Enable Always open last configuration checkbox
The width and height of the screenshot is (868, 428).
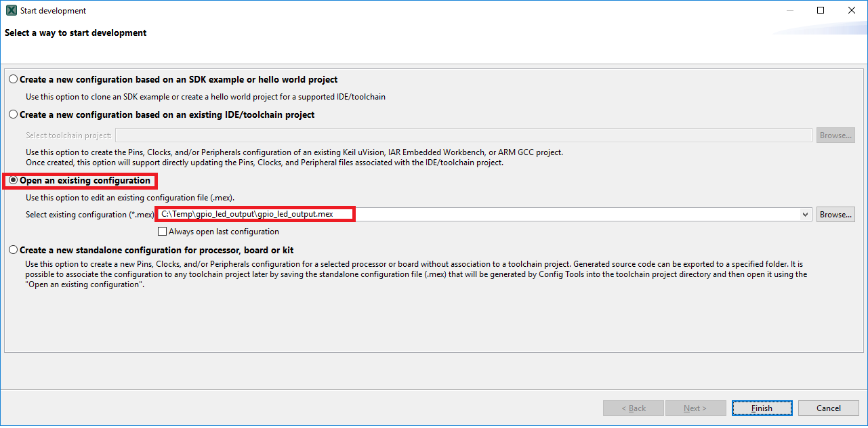pyautogui.click(x=162, y=232)
